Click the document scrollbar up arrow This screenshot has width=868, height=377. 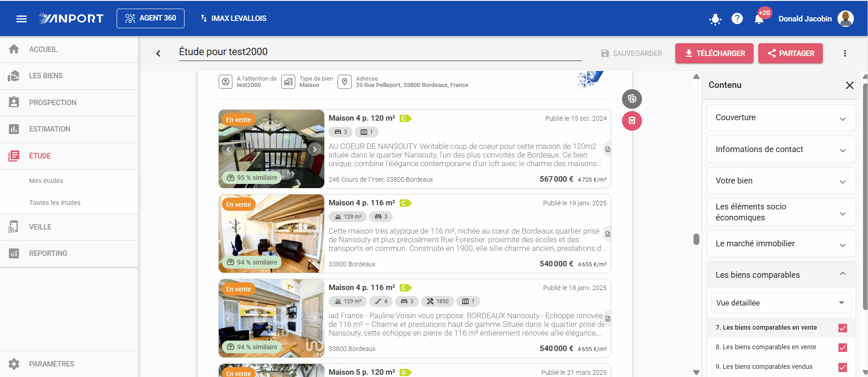tap(696, 76)
